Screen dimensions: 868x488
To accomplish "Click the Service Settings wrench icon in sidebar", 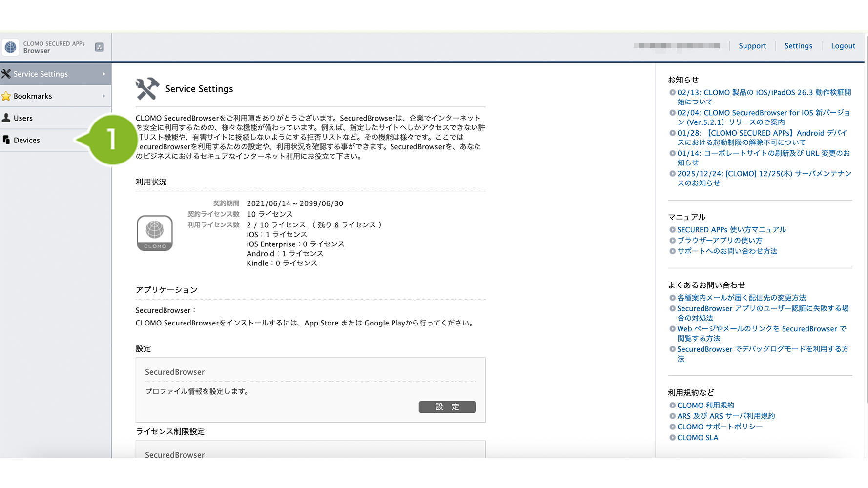I will click(6, 74).
